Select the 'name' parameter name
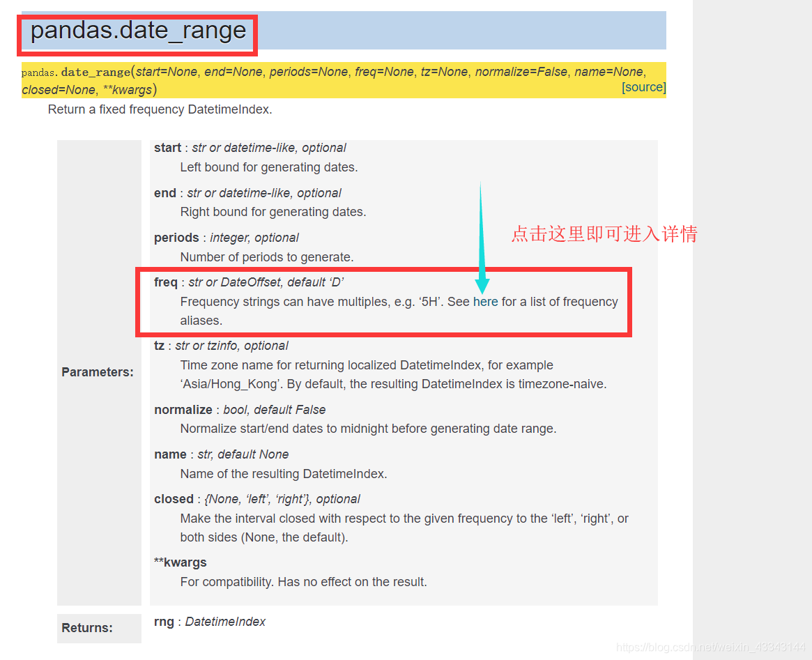This screenshot has width=812, height=660. pyautogui.click(x=170, y=454)
